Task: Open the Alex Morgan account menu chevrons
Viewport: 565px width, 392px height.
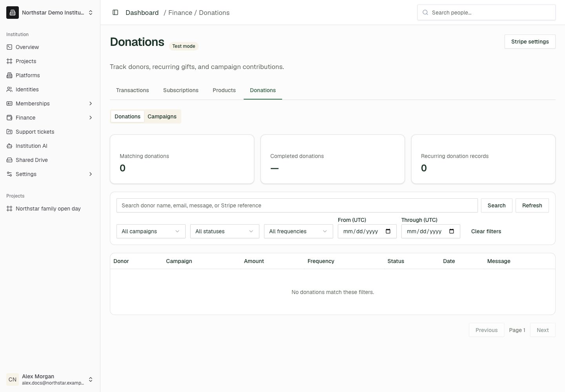Action: (x=91, y=379)
